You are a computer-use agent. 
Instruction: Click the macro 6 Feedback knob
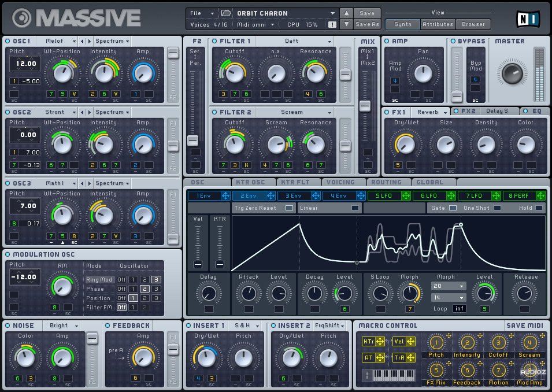pyautogui.click(x=467, y=370)
